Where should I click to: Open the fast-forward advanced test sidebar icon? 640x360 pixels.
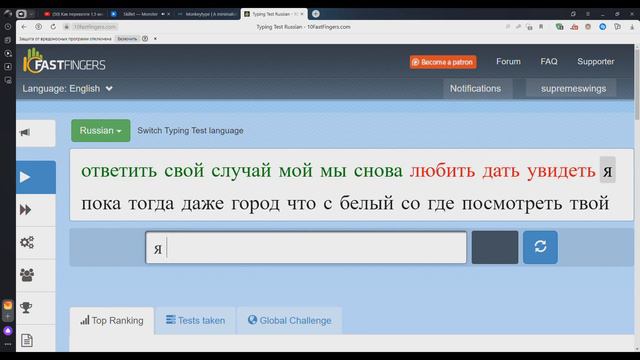[x=25, y=210]
